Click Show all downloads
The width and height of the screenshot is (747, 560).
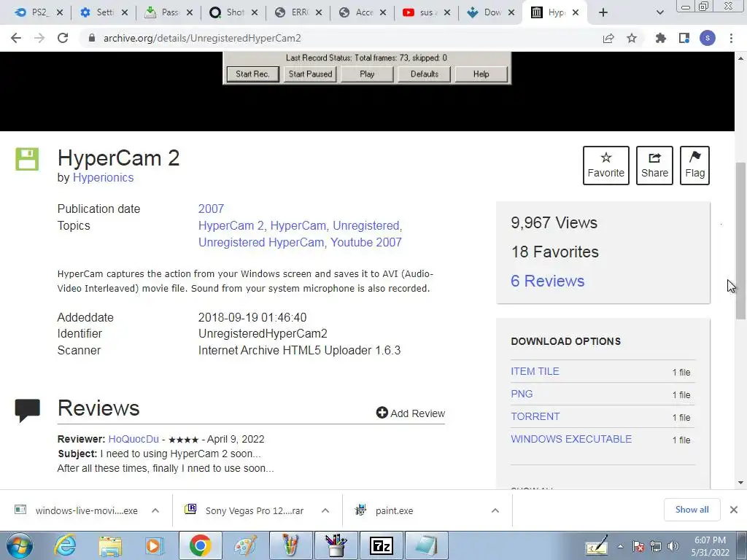click(692, 510)
